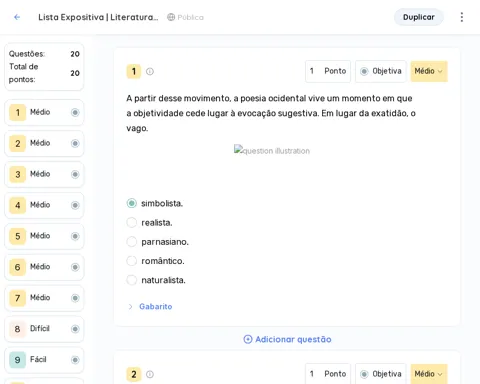480x384 pixels.
Task: Click the info icon beside question 2
Action: tap(150, 374)
